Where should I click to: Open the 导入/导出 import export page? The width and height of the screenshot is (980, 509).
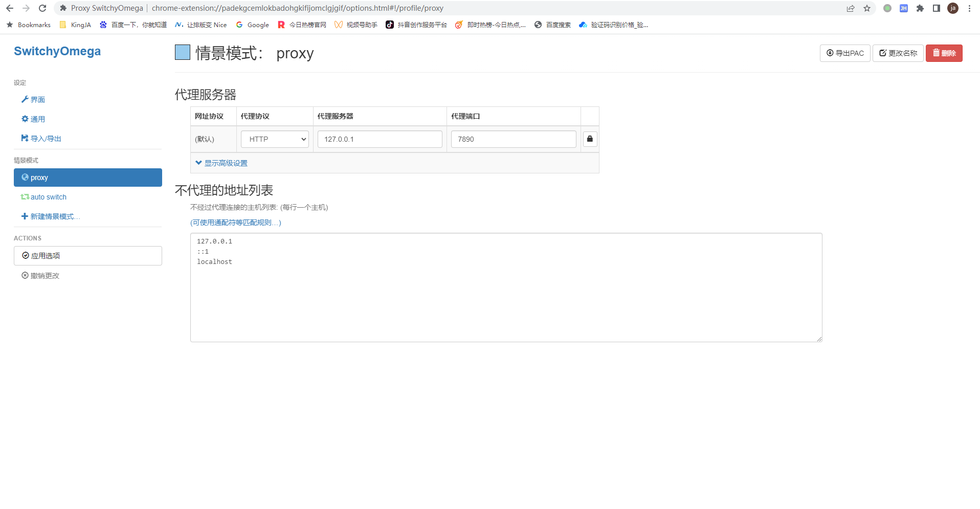point(41,139)
